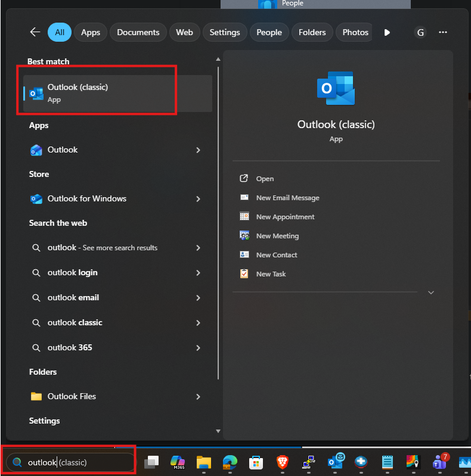Switch to the People filter tab

(x=269, y=32)
